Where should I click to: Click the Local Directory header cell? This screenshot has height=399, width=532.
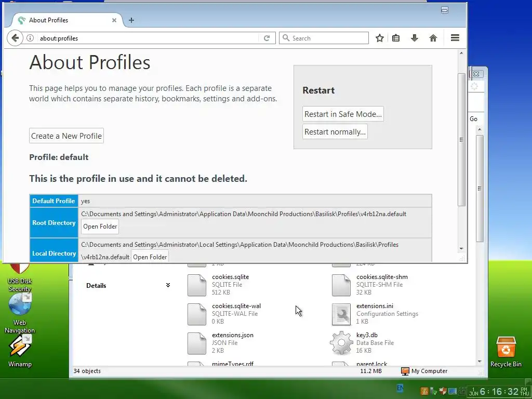pos(54,251)
